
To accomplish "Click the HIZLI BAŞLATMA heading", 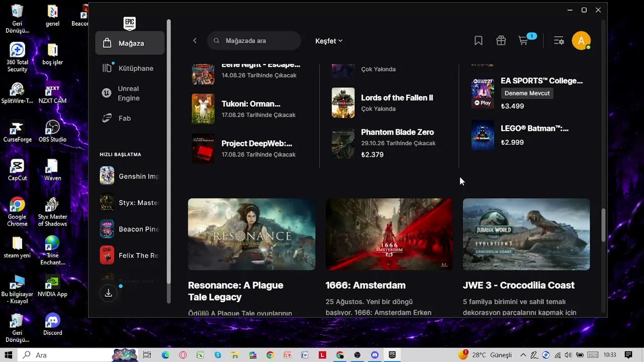I will [x=120, y=154].
